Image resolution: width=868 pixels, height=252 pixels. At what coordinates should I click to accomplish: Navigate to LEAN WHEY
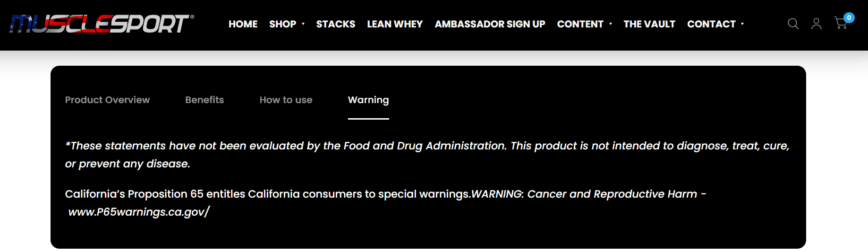395,24
